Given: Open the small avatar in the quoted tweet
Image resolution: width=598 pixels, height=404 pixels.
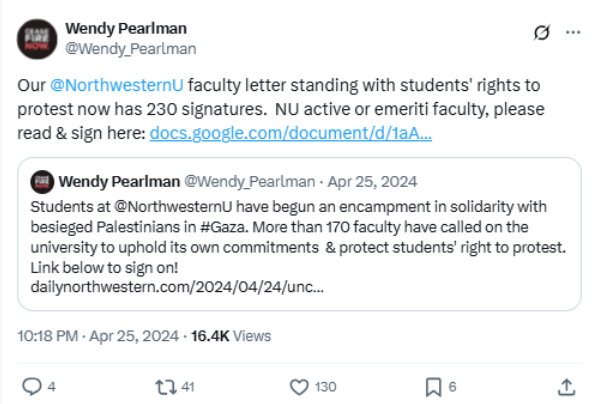Looking at the screenshot, I should pyautogui.click(x=42, y=182).
